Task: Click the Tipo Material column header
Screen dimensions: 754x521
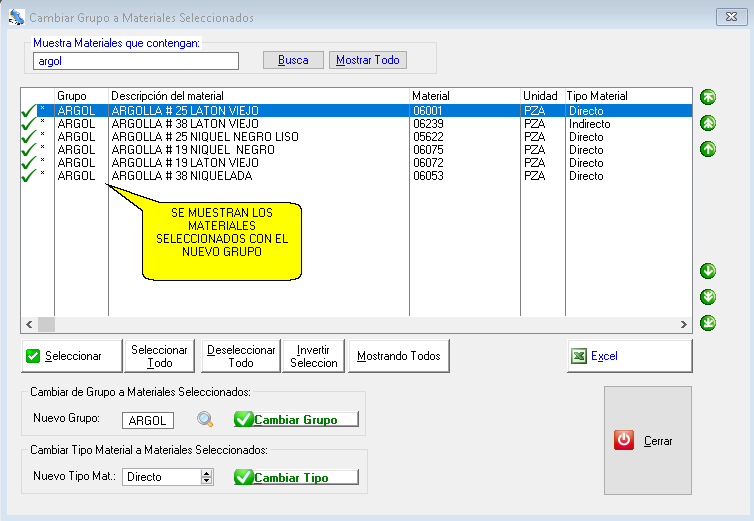Action: [626, 96]
